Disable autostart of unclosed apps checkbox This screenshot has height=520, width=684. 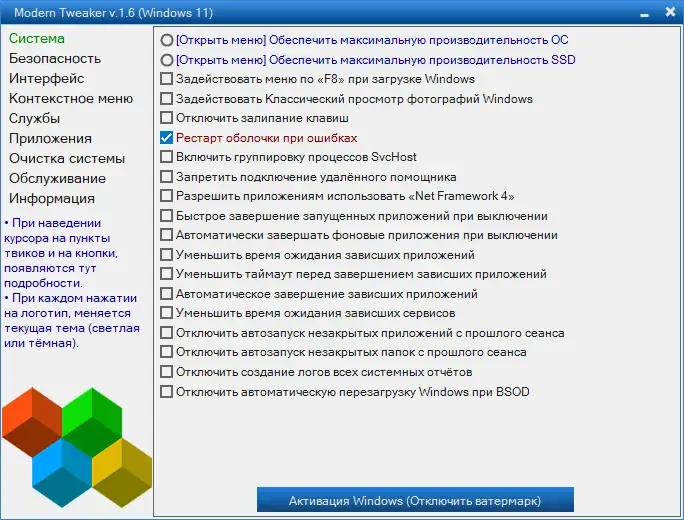[x=166, y=333]
